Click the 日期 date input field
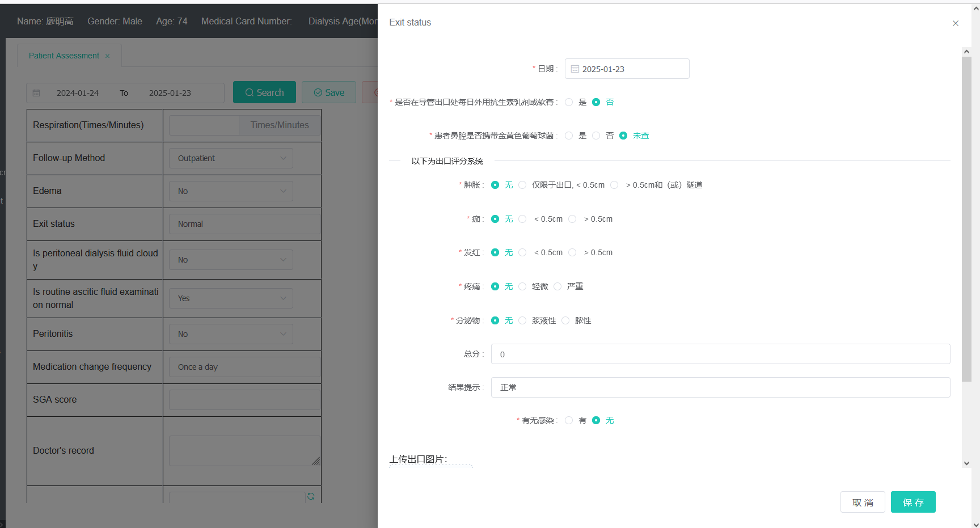The image size is (980, 528). 627,69
